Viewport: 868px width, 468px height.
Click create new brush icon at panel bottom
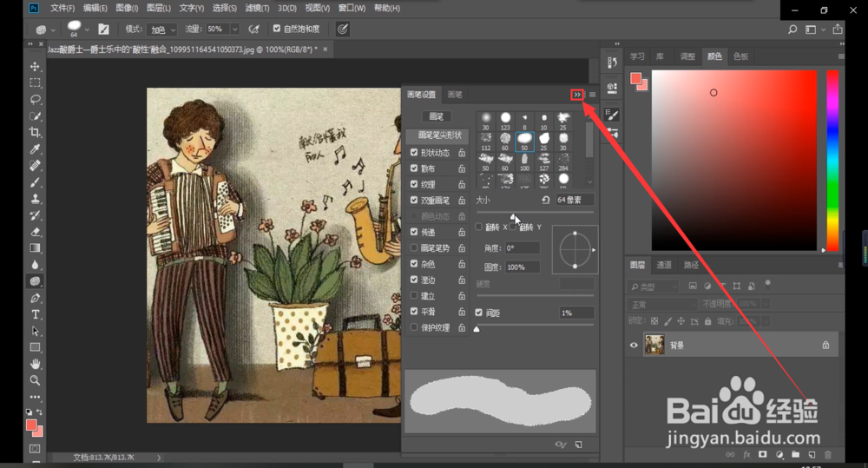click(x=578, y=445)
